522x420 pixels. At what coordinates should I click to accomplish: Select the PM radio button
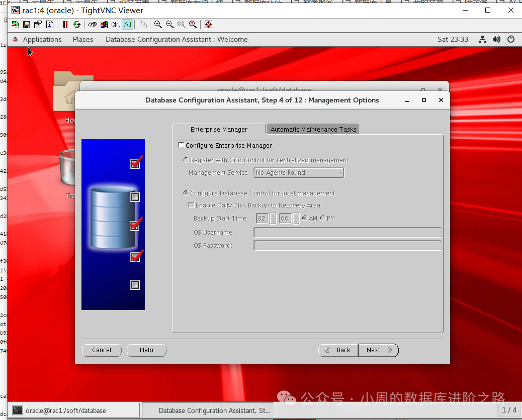[322, 218]
